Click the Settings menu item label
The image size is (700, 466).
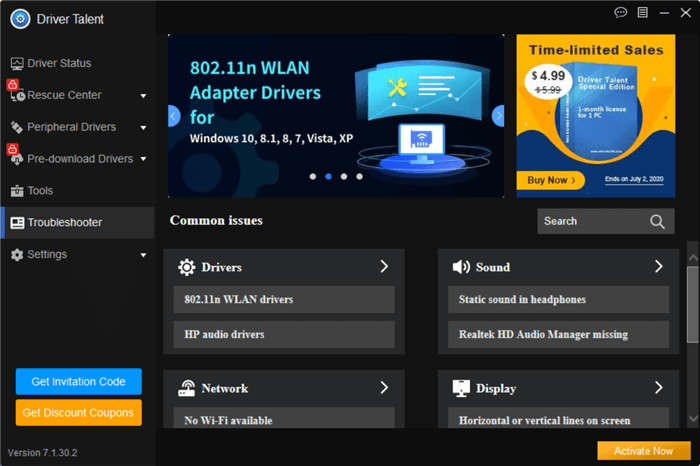click(47, 254)
